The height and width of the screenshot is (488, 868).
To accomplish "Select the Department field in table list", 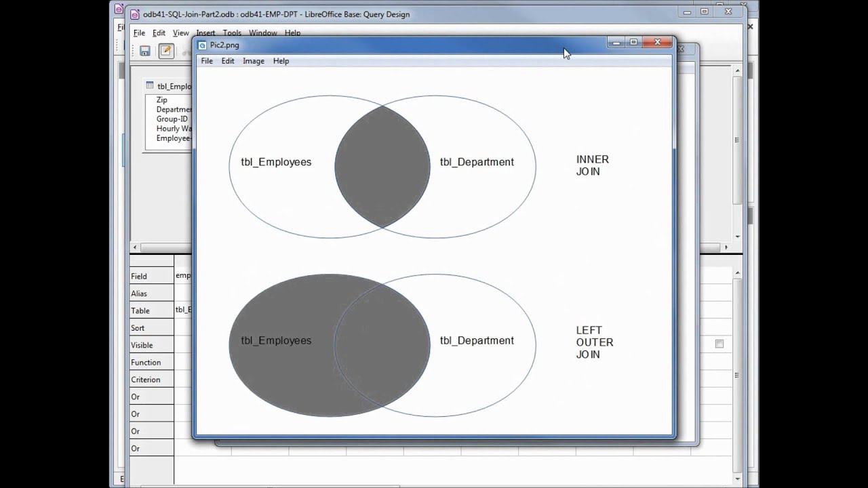I will [174, 109].
